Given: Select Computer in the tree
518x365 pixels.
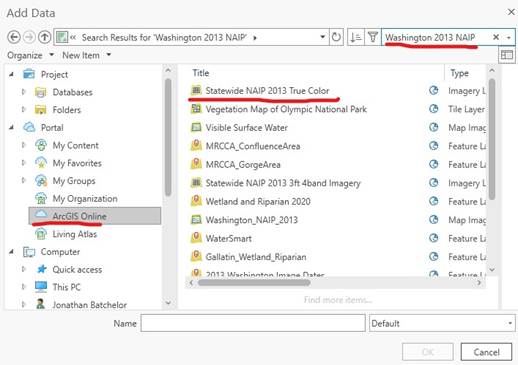Looking at the screenshot, I should (60, 252).
